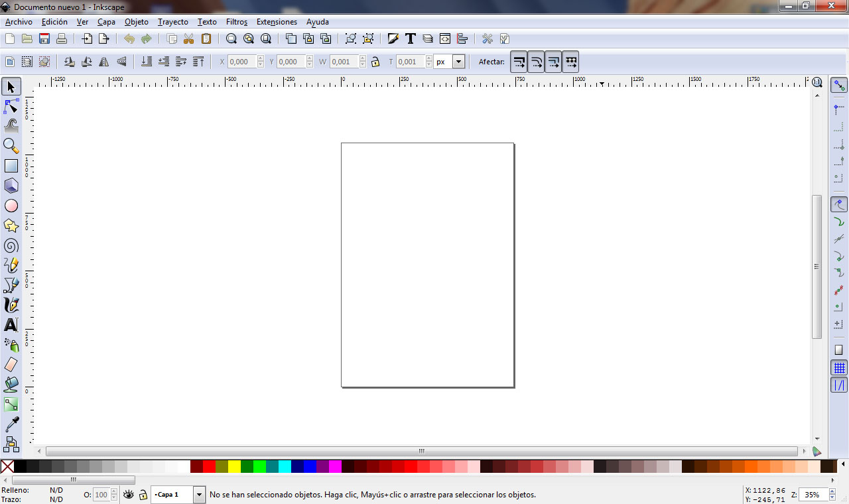Viewport: 849px width, 504px height.
Task: Open the Fill and Stroke dialog icon
Action: pos(393,38)
